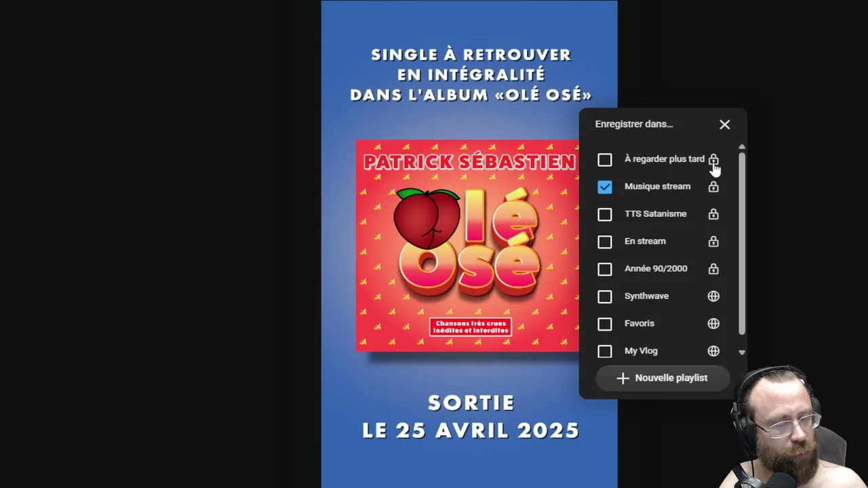Toggle the 'My Vlog' checkbox
The image size is (868, 488).
(x=605, y=351)
